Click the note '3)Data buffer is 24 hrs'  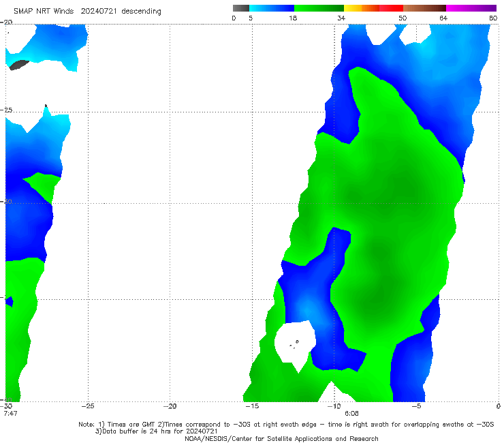click(x=157, y=431)
